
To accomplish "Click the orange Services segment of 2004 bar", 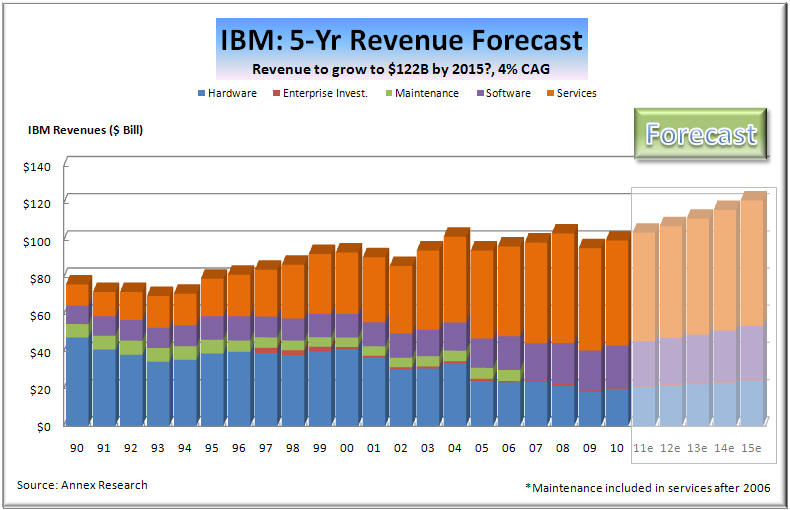I will (453, 278).
